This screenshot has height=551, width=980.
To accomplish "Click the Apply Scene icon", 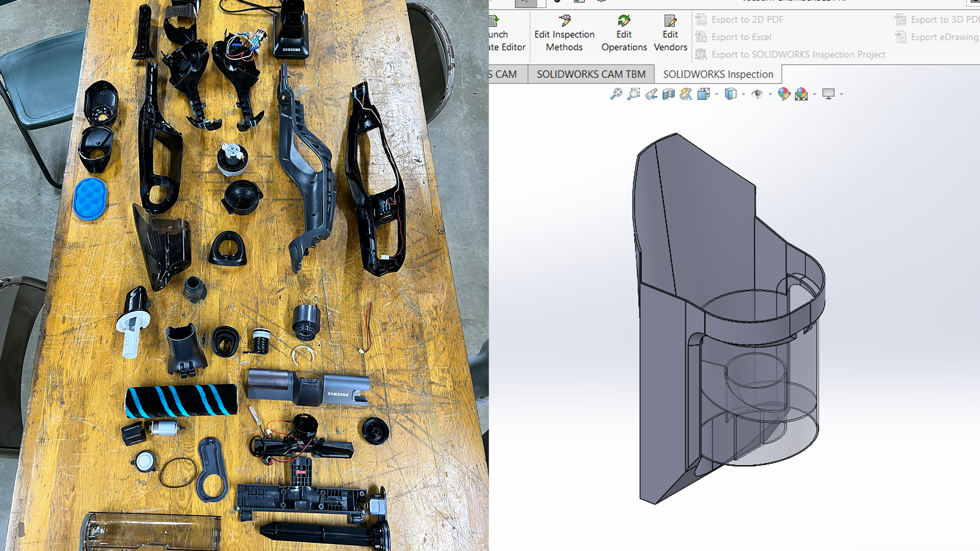I will [801, 94].
